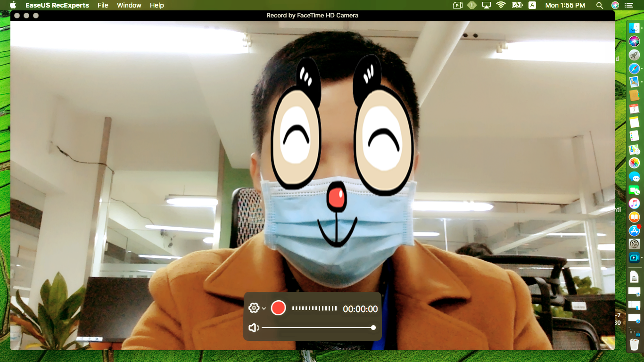Screen dimensions: 644x362
Task: Open the File menu
Action: click(103, 5)
